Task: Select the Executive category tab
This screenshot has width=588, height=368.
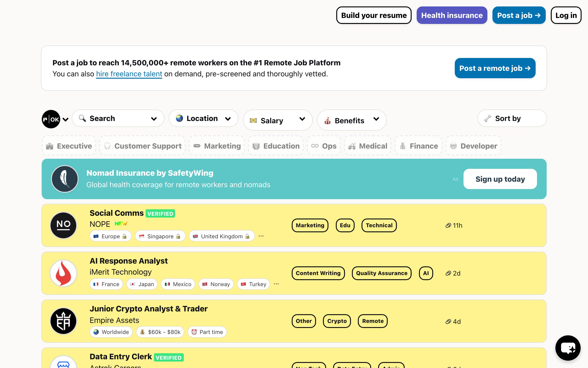Action: pos(69,146)
